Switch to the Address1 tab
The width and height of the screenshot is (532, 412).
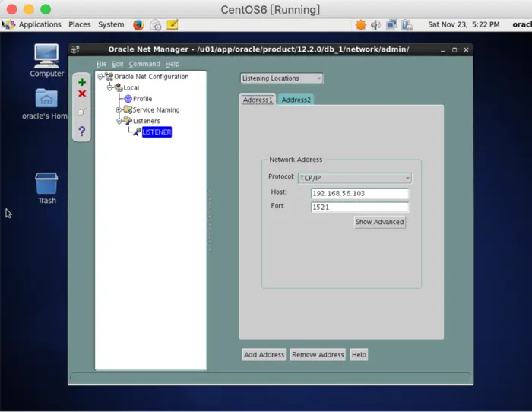point(258,100)
